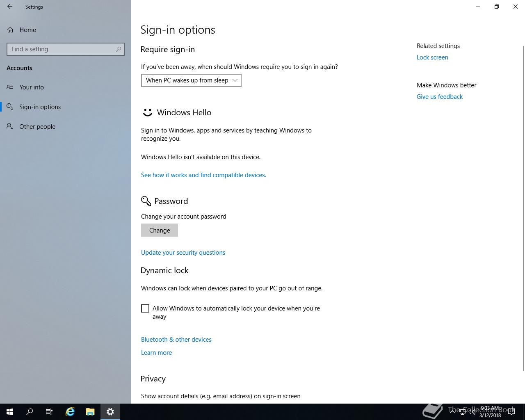
Task: Go back with the Settings back arrow
Action: (x=10, y=7)
